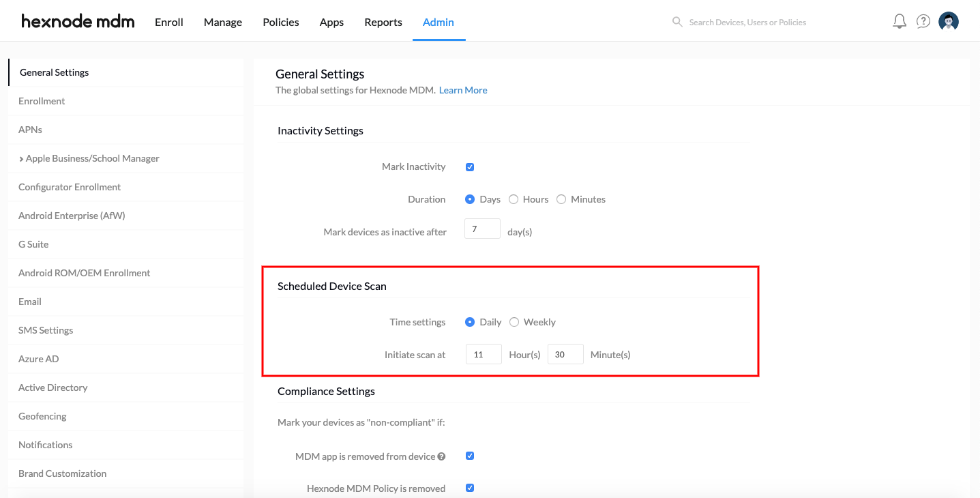Open the Reports tab
The height and width of the screenshot is (498, 980).
[x=383, y=22]
